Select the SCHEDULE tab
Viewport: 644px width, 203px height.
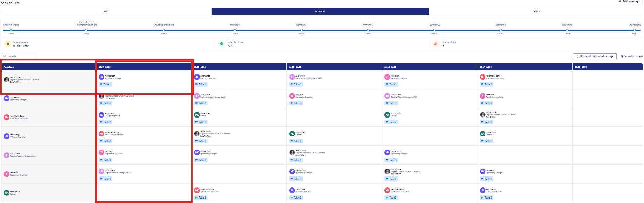(320, 11)
